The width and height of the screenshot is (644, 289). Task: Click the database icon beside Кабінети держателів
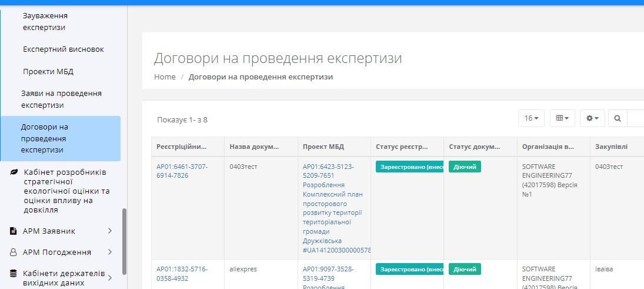coord(14,273)
